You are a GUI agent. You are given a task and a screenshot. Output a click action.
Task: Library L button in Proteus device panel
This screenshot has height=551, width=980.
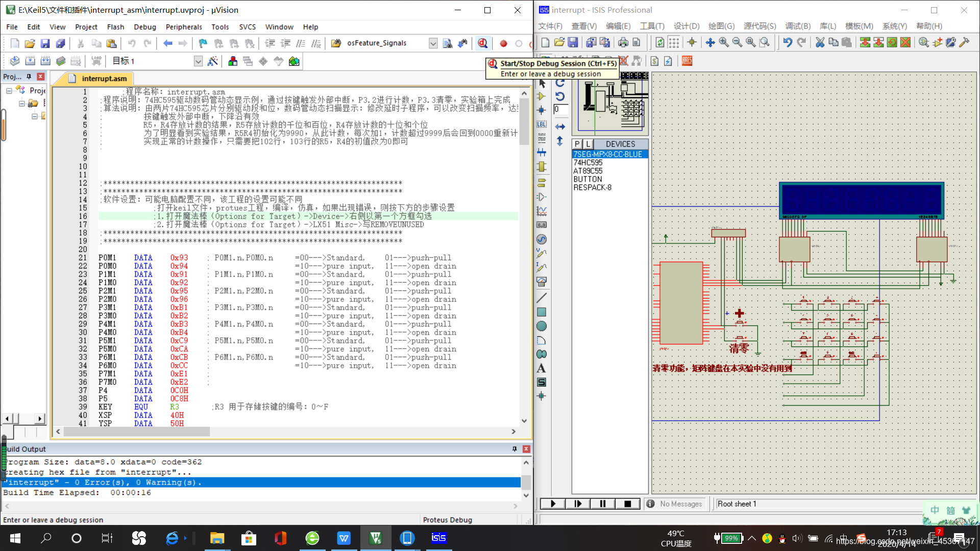588,144
